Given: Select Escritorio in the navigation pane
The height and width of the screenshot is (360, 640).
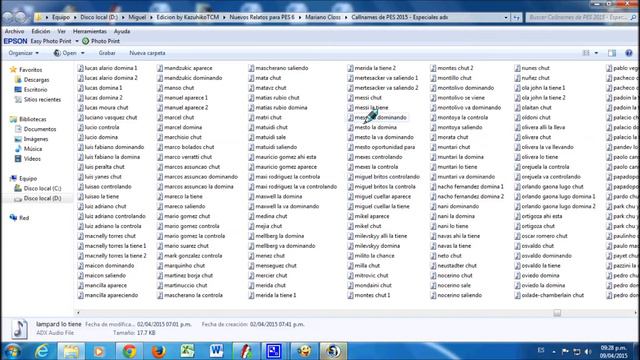Looking at the screenshot, I should tap(36, 90).
